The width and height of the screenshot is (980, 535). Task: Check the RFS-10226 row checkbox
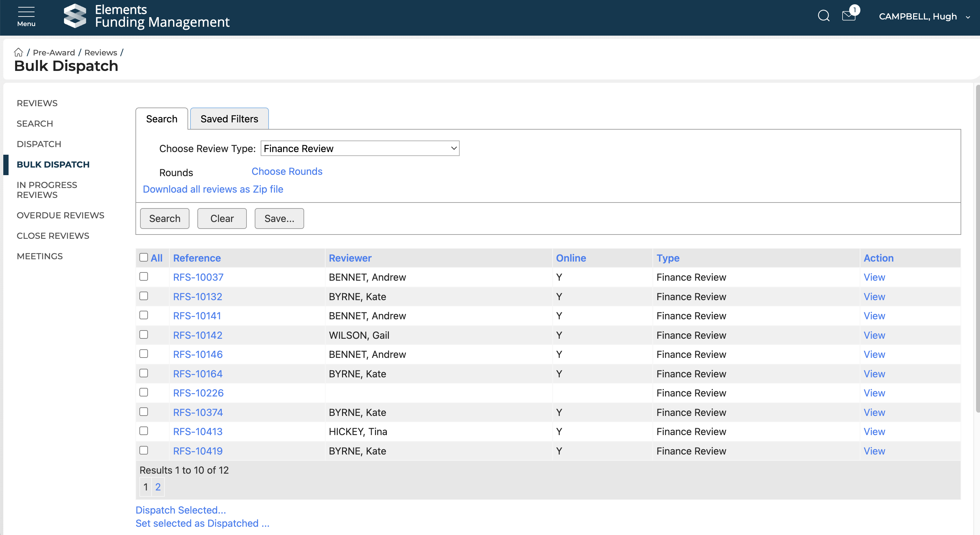143,392
